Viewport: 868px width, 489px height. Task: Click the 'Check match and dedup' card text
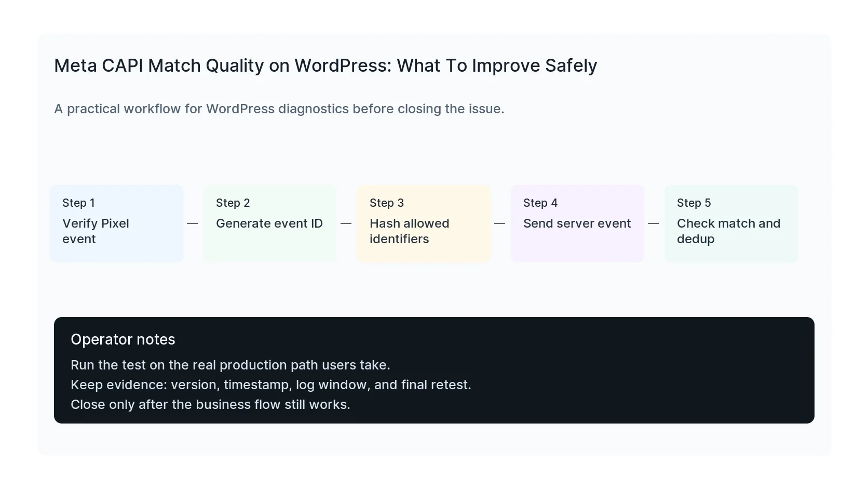point(729,231)
